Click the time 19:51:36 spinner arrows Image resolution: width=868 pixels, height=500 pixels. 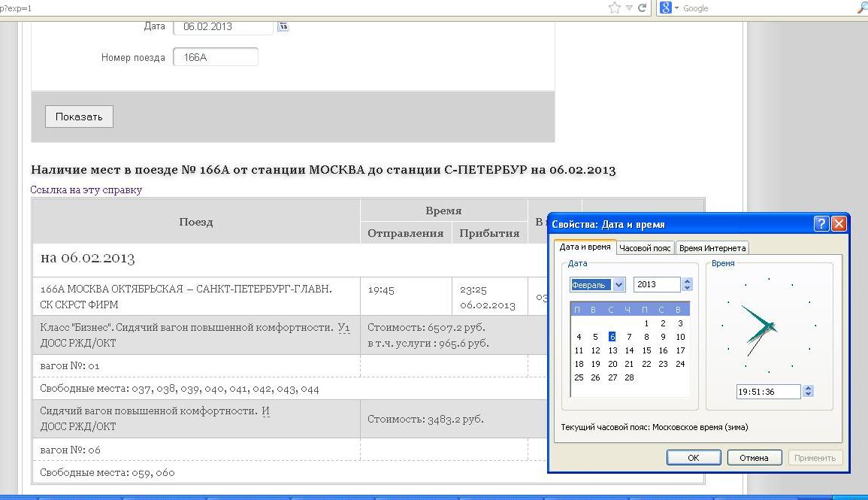pyautogui.click(x=808, y=391)
